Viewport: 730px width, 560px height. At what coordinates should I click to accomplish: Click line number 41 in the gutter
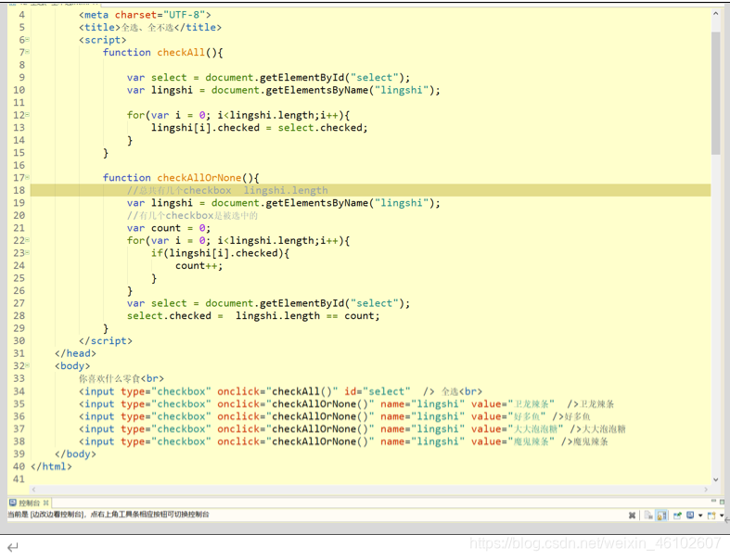pos(19,479)
